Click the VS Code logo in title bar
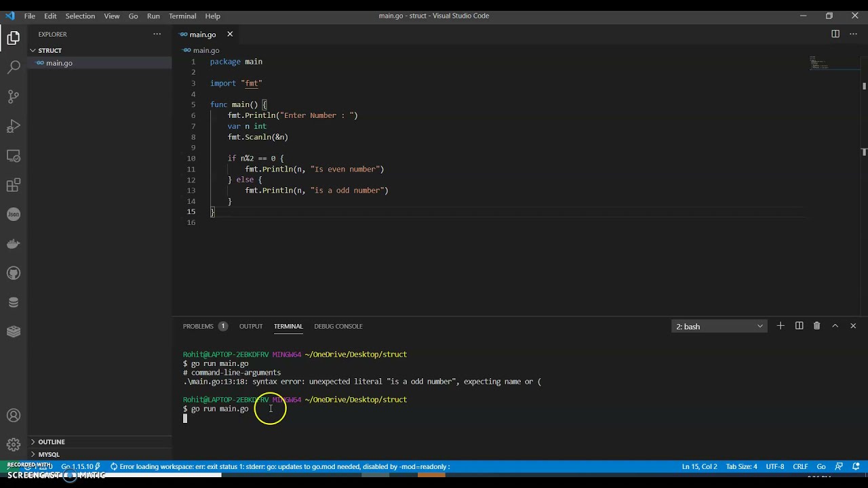The image size is (868, 488). 9,16
